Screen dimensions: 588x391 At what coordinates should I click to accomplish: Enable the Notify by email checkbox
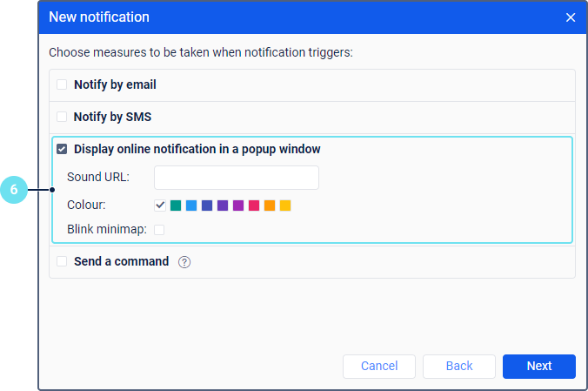(x=62, y=85)
